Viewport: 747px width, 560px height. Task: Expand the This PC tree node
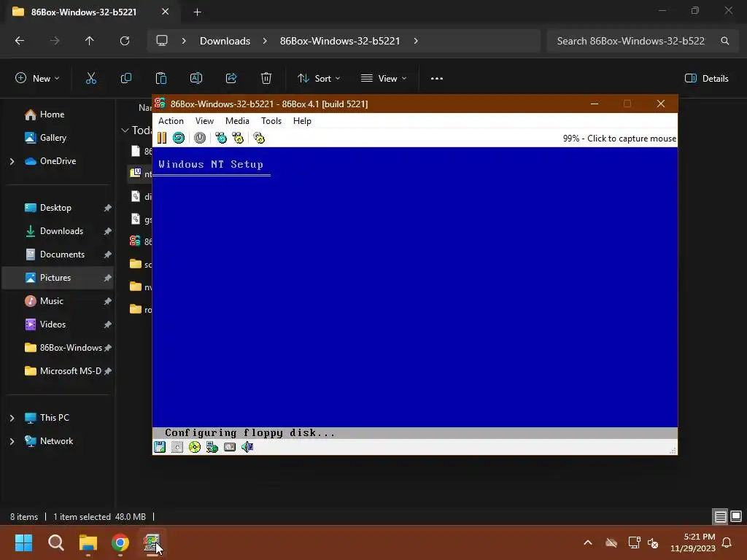[12, 418]
